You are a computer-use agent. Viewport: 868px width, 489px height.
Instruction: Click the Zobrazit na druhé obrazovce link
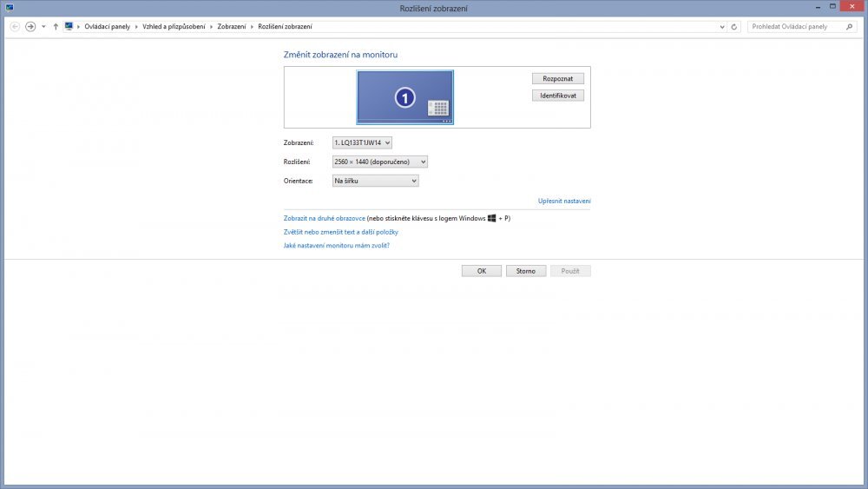pos(324,219)
